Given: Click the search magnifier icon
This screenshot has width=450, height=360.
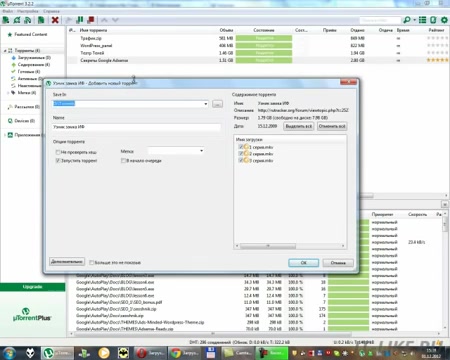Looking at the screenshot, I should click(x=407, y=20).
